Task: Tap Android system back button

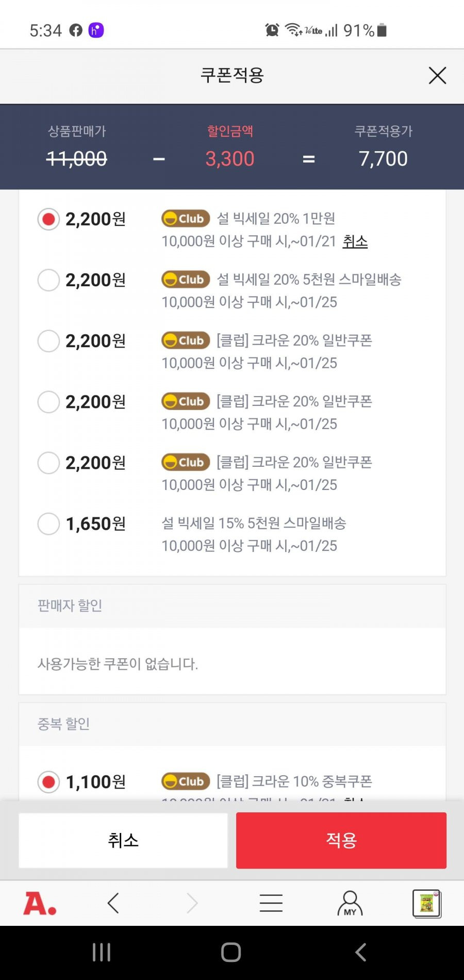Action: (361, 952)
